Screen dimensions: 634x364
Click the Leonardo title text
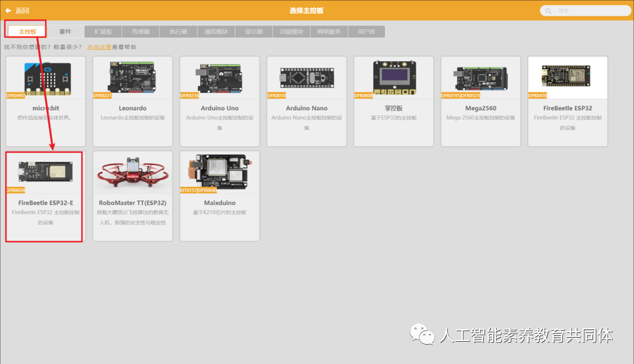(133, 108)
